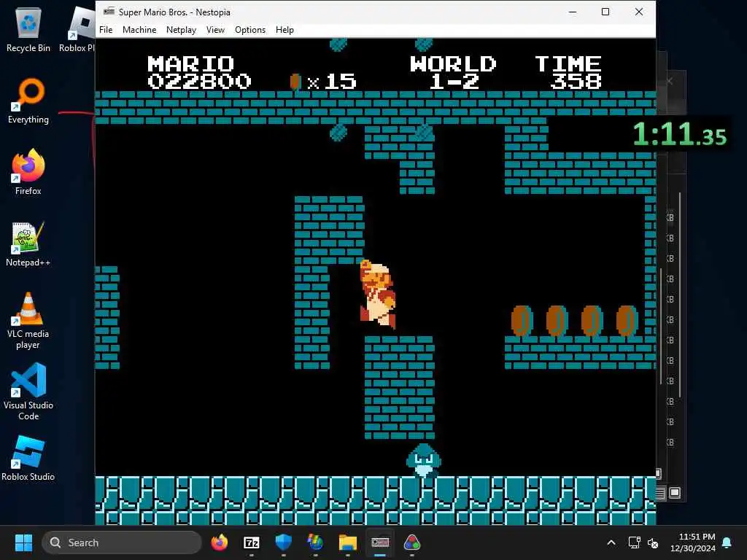Screen dimensions: 747x560
Task: Select the Recycle Bin desktop icon
Action: point(28,31)
